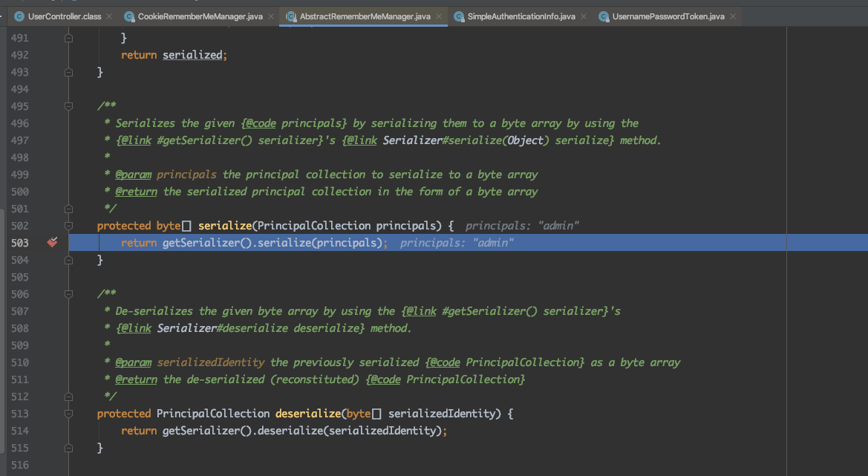Click PrincipalCollection return type on line 513
The image size is (868, 476).
pos(213,414)
